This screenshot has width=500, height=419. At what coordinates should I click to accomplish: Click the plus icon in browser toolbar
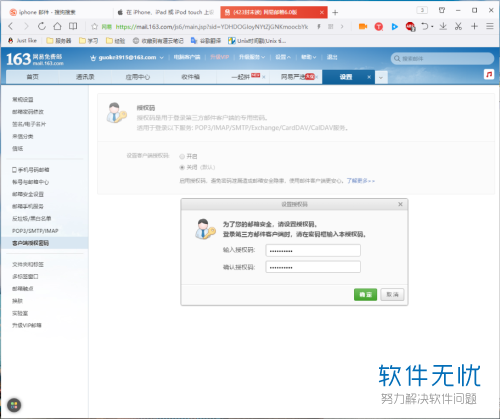point(474,26)
